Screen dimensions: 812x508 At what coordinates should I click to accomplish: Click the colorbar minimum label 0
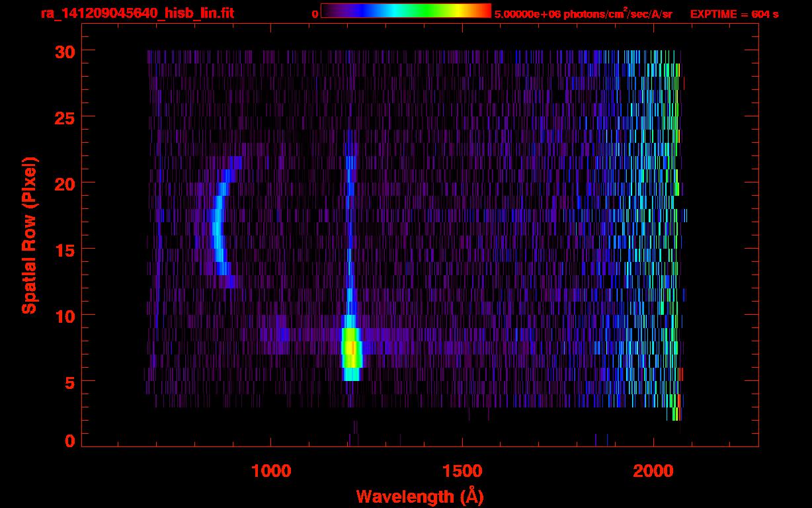315,15
